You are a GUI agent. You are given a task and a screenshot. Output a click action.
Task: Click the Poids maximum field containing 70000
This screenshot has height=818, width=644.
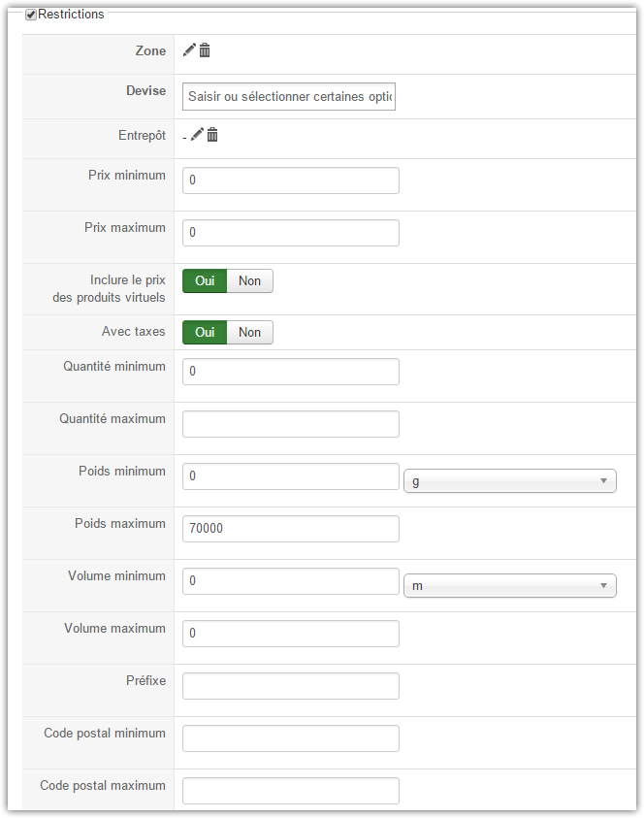click(291, 529)
